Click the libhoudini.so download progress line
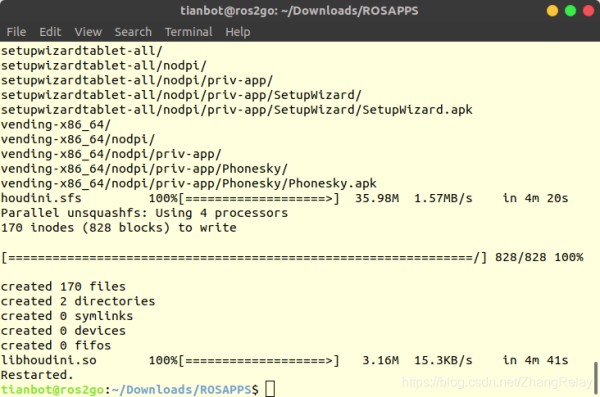 pos(285,360)
